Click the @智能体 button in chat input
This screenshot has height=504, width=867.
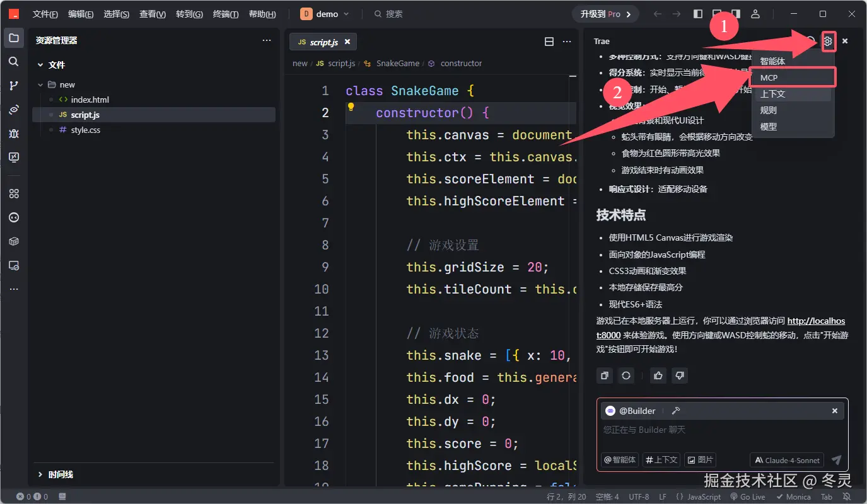coord(620,460)
